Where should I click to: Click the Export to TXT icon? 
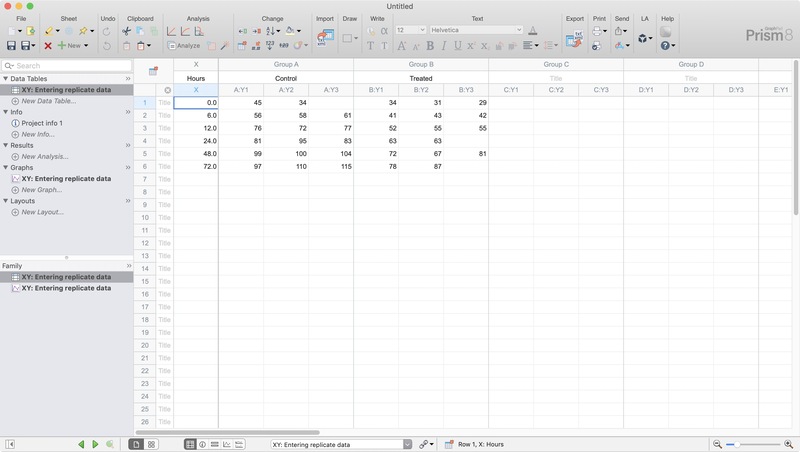click(574, 39)
